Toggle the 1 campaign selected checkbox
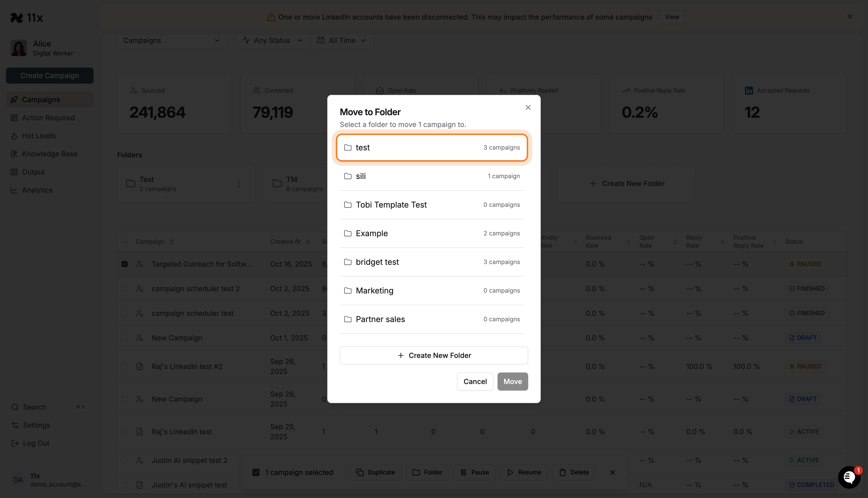 pyautogui.click(x=256, y=472)
